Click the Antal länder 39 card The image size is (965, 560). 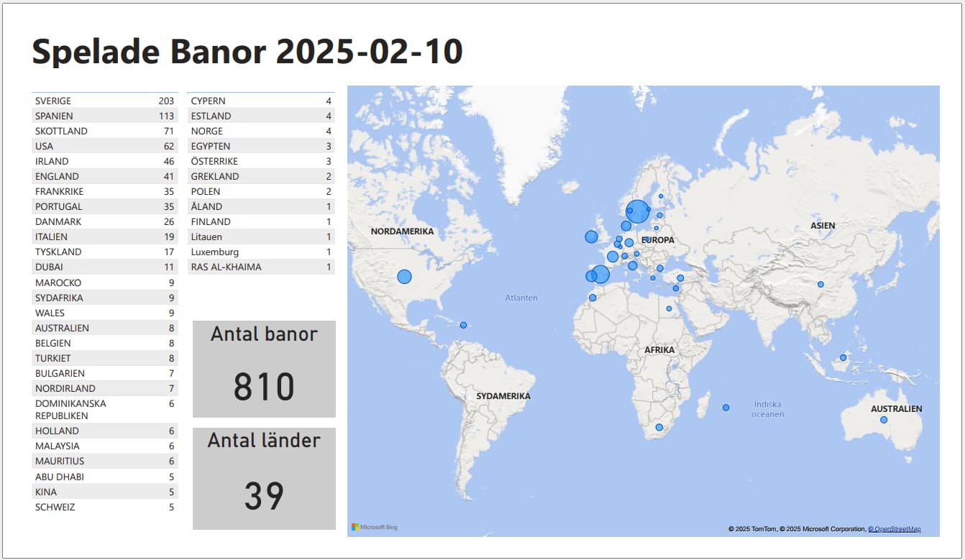pos(264,479)
